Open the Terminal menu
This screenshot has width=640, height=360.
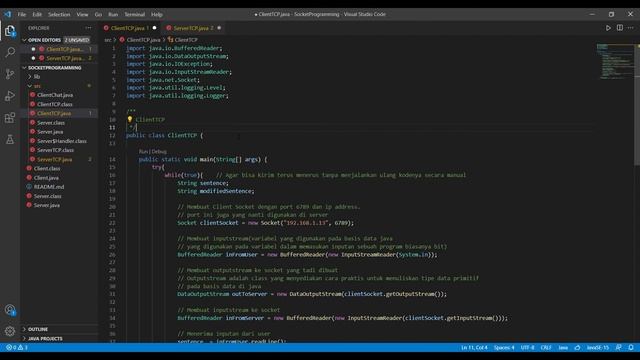(135, 14)
